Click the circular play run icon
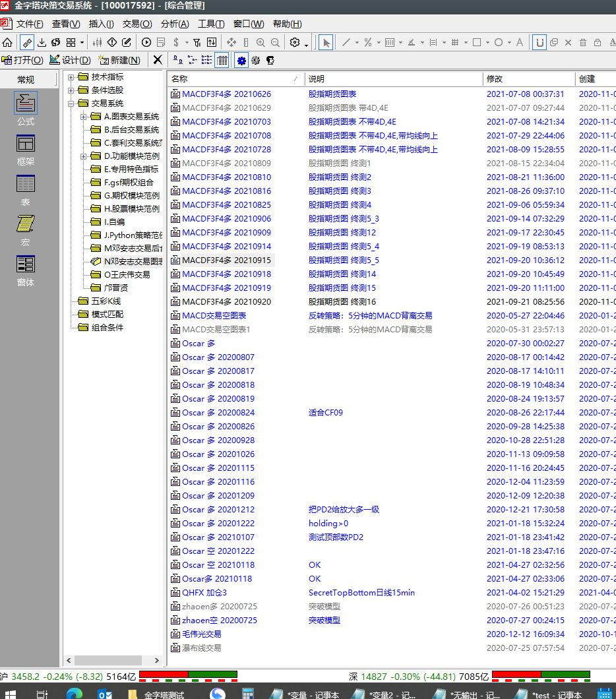 [x=146, y=42]
